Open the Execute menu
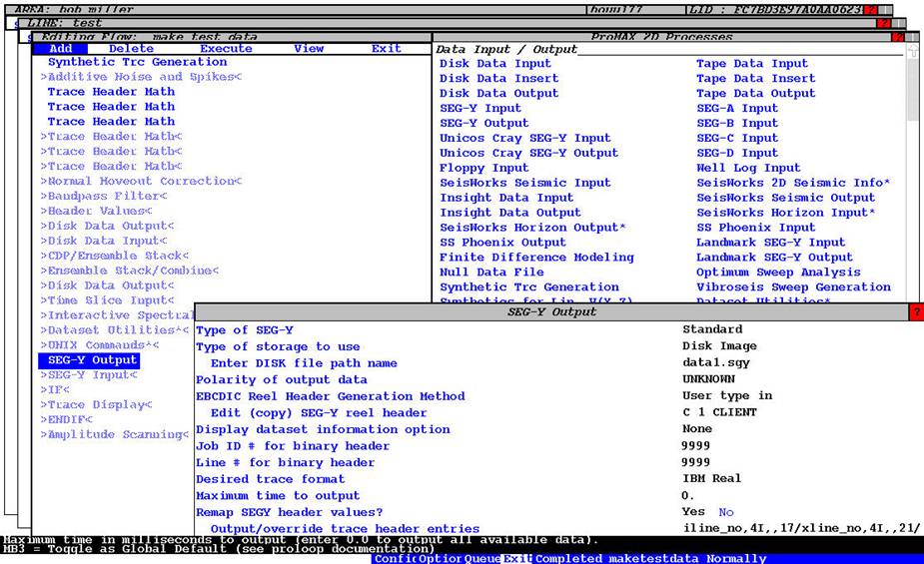 pyautogui.click(x=226, y=49)
